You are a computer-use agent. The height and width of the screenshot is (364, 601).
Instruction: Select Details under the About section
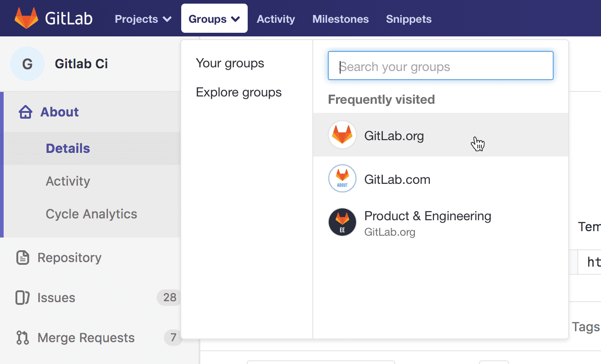[67, 148]
